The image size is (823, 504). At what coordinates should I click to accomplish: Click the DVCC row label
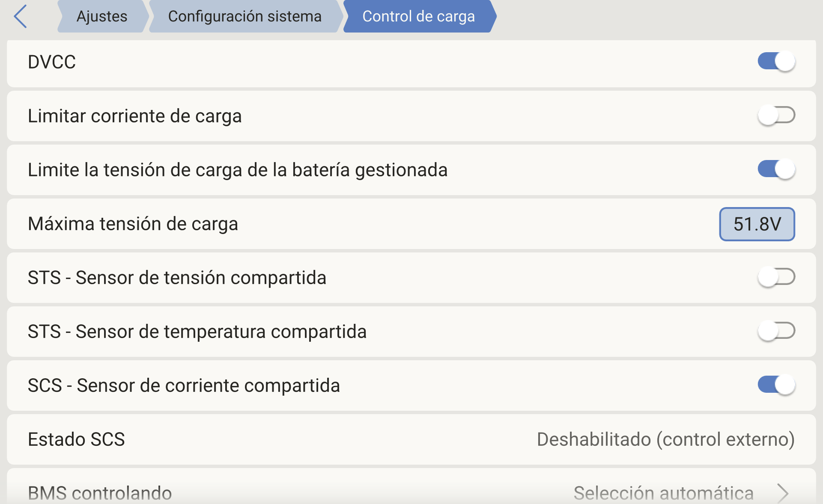click(x=52, y=62)
